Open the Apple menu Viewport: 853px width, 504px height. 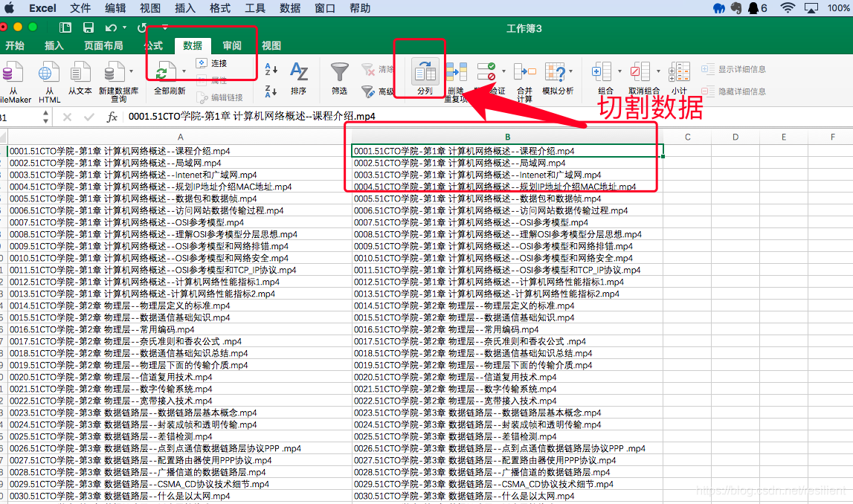pos(10,8)
